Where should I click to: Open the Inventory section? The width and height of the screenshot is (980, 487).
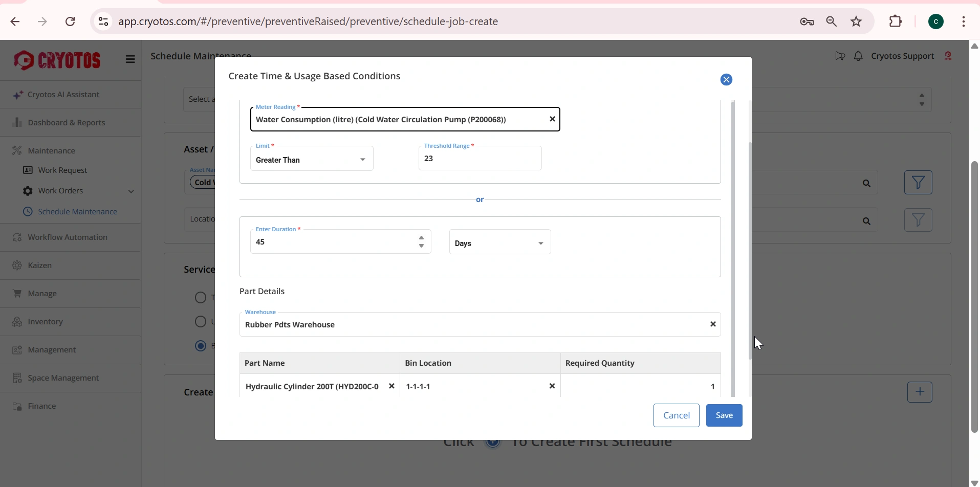(x=45, y=321)
